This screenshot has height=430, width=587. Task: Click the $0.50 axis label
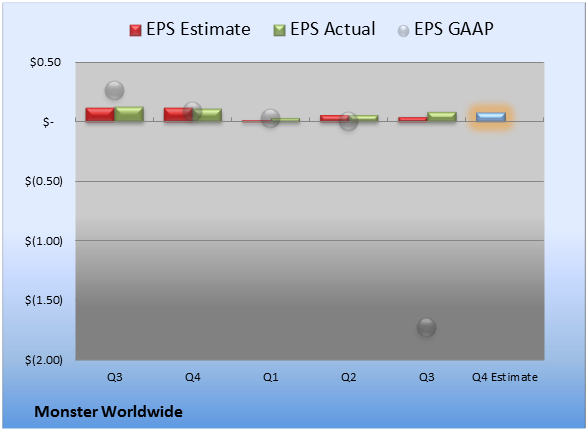tap(45, 62)
